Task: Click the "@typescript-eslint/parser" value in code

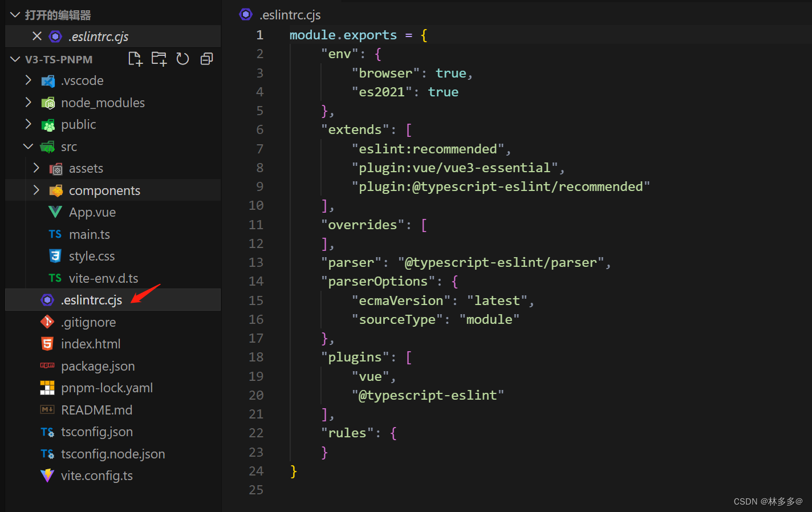Action: tap(501, 262)
